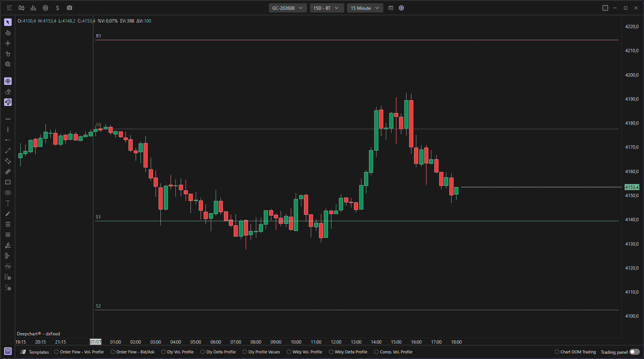Click the detach window icon in toolbar
This screenshot has width=644, height=359.
click(x=391, y=8)
